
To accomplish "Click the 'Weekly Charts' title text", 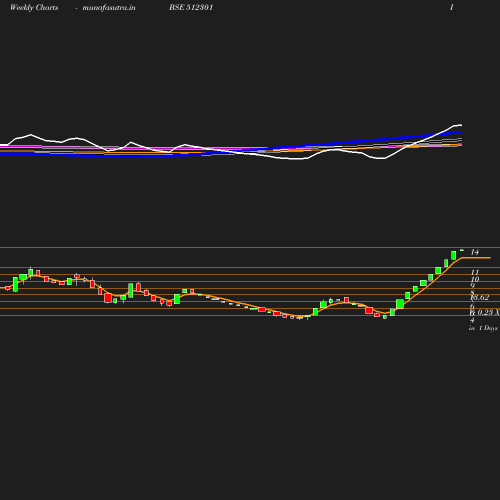I will click(x=34, y=7).
